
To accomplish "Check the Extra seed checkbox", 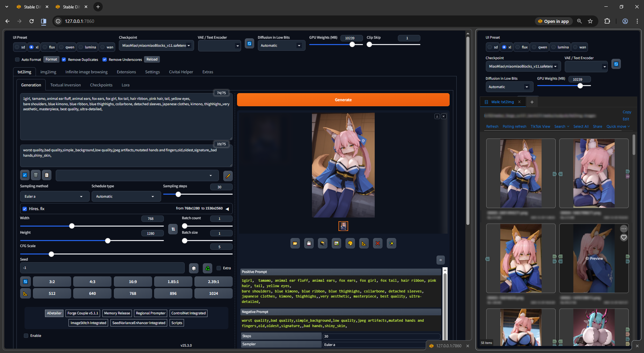I will tap(219, 268).
